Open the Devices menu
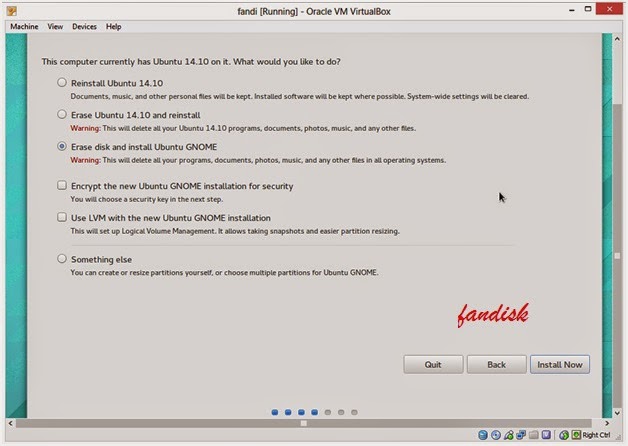The width and height of the screenshot is (628, 446). (x=85, y=26)
